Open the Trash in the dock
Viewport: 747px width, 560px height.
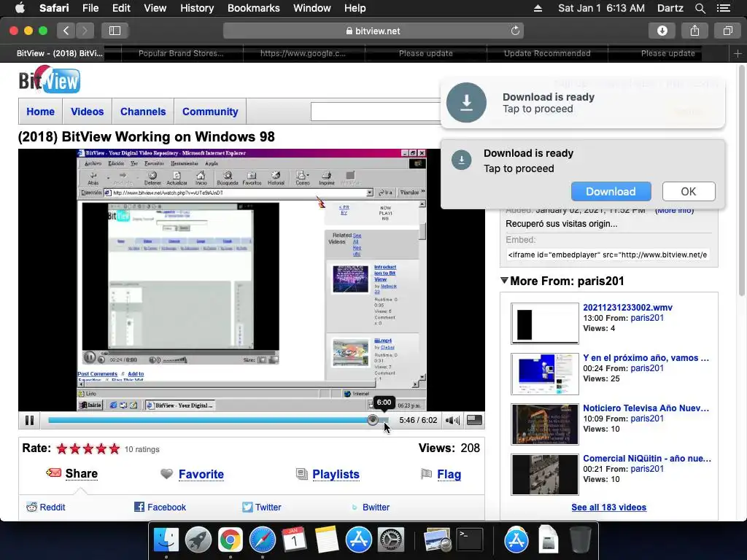pyautogui.click(x=580, y=540)
